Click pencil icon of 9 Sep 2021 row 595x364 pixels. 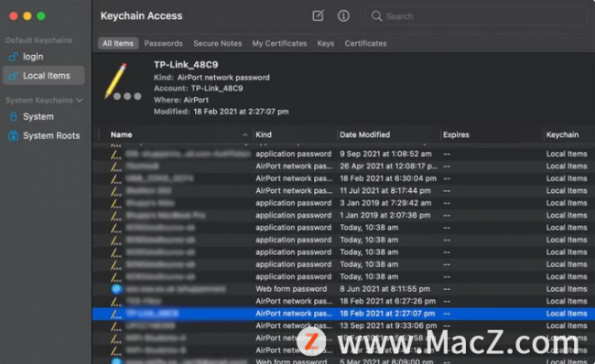(115, 155)
